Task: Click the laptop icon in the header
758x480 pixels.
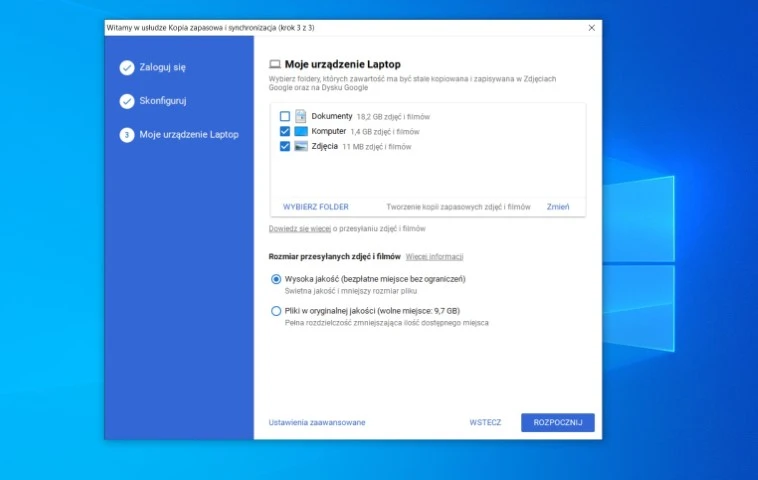Action: coord(275,64)
